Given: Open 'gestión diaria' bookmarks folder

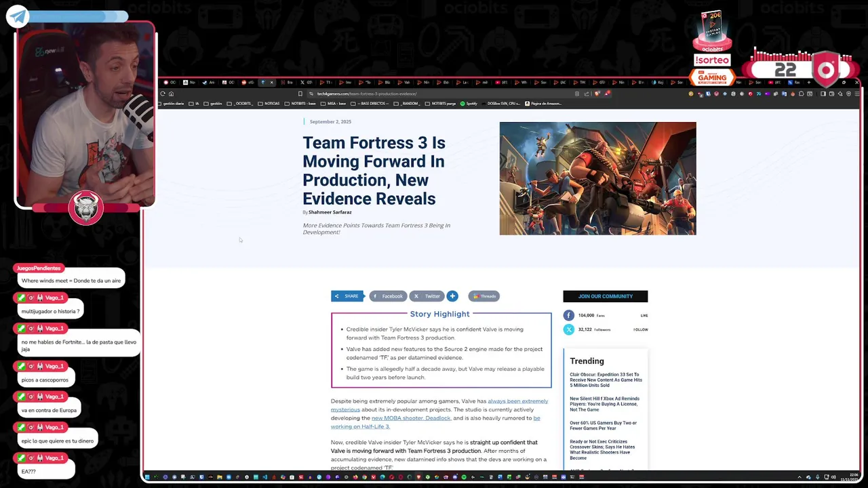Looking at the screenshot, I should point(171,104).
